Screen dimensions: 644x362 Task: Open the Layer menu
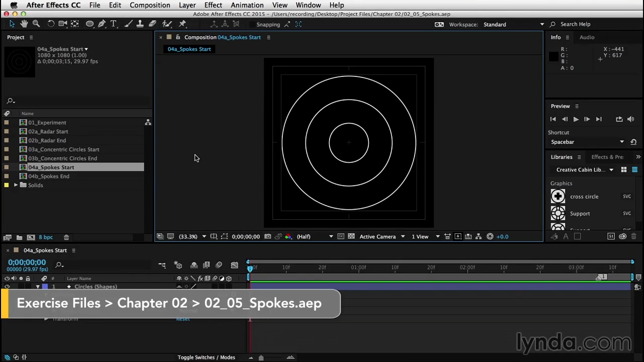(x=187, y=5)
